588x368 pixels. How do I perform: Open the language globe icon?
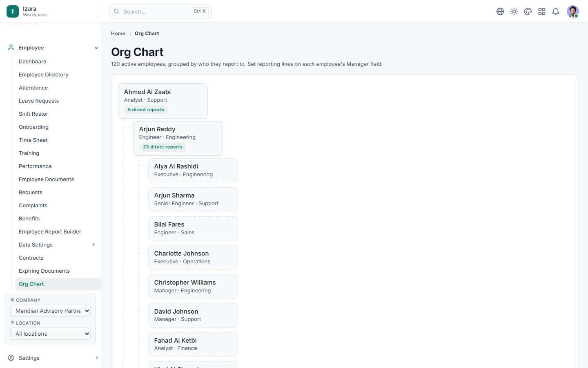coord(500,11)
